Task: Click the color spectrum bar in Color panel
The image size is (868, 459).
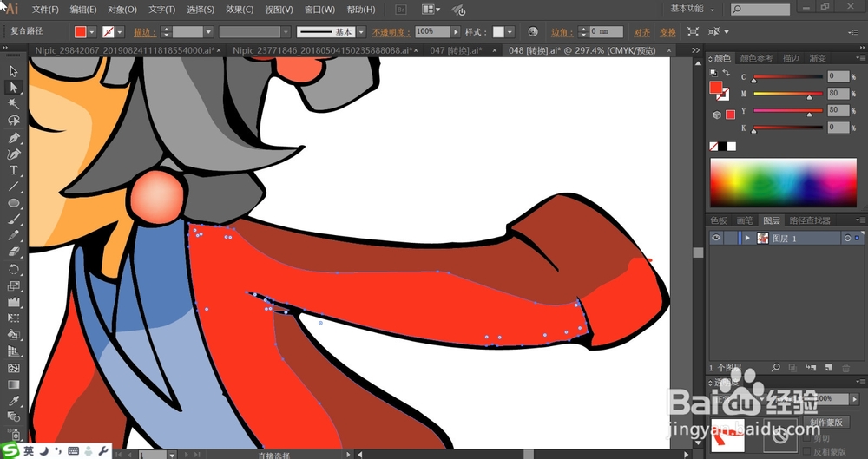Action: (783, 183)
